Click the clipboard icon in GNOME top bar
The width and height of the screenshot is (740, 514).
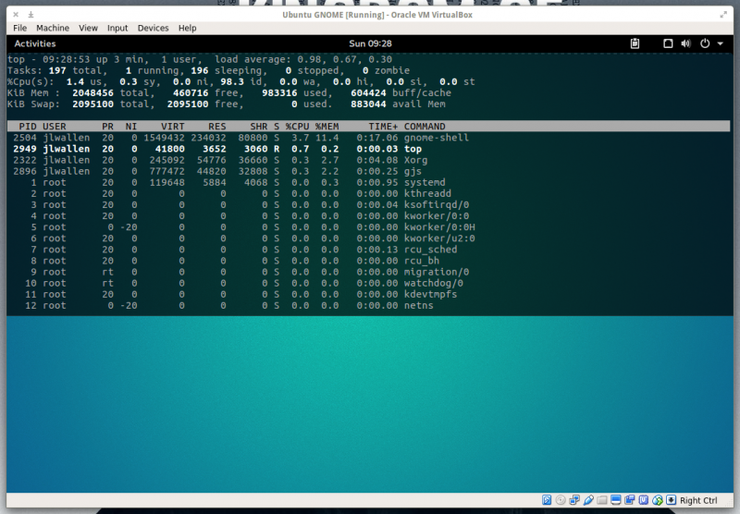pos(635,43)
